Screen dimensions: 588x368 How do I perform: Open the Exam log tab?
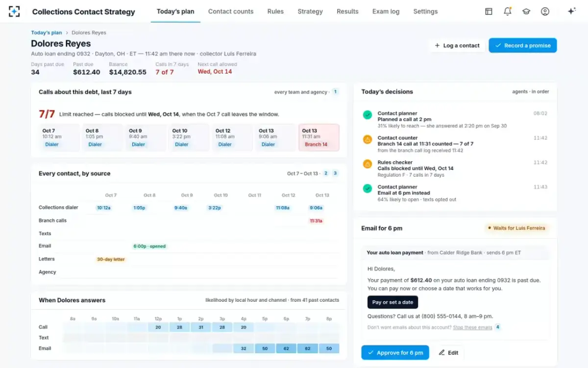pos(386,11)
